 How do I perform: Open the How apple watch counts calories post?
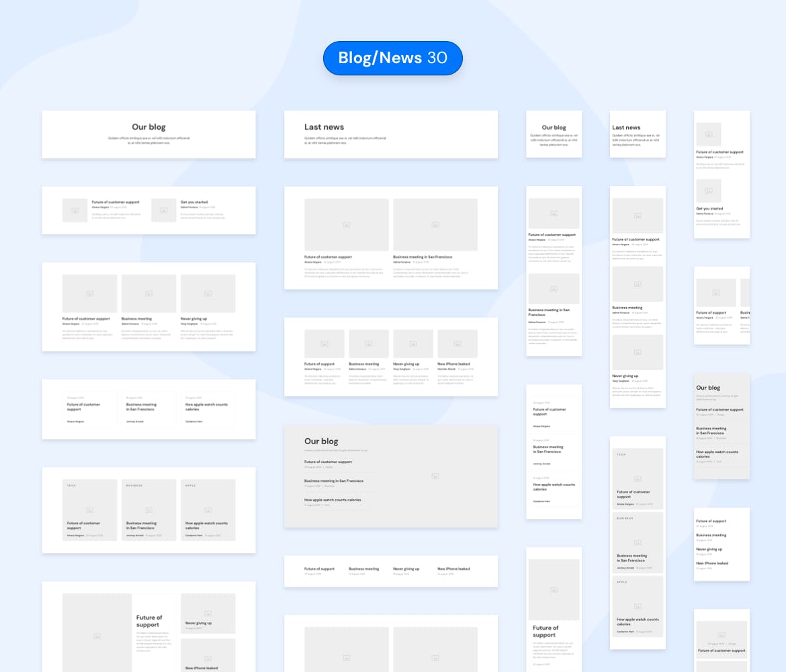pyautogui.click(x=334, y=500)
